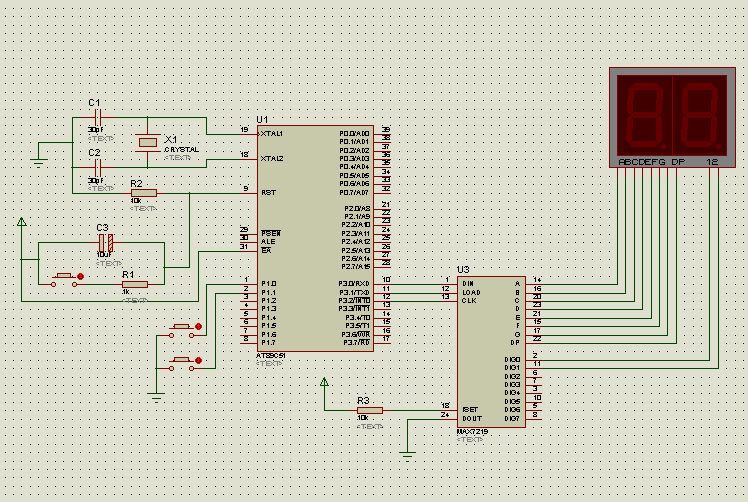Click the P0.0/AD0 pin label
The image size is (748, 502).
[354, 134]
